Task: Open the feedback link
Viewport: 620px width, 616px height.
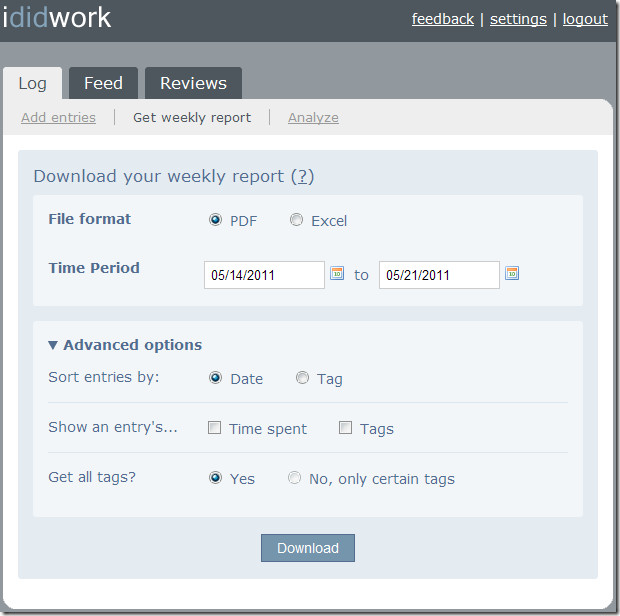Action: (x=443, y=19)
